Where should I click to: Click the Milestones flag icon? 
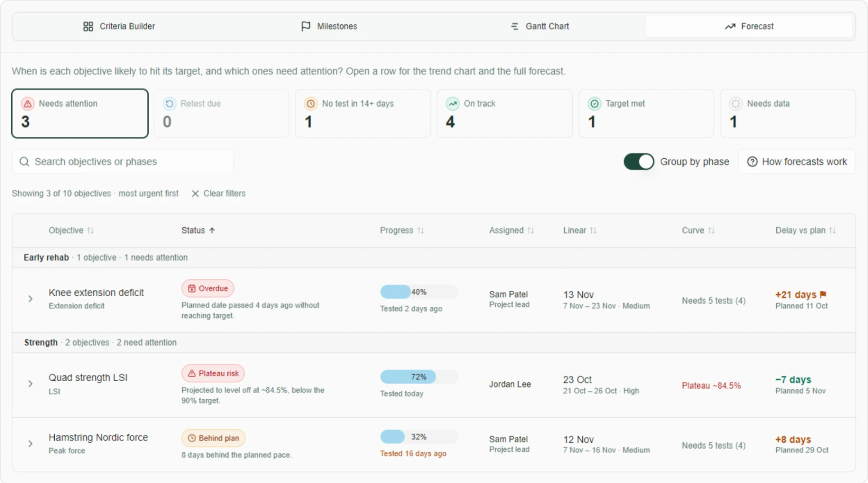click(306, 27)
